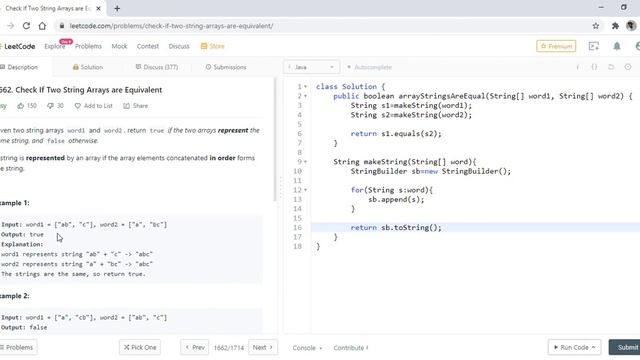640x360 pixels.
Task: Click the 1662/1714 problem counter
Action: point(229,348)
